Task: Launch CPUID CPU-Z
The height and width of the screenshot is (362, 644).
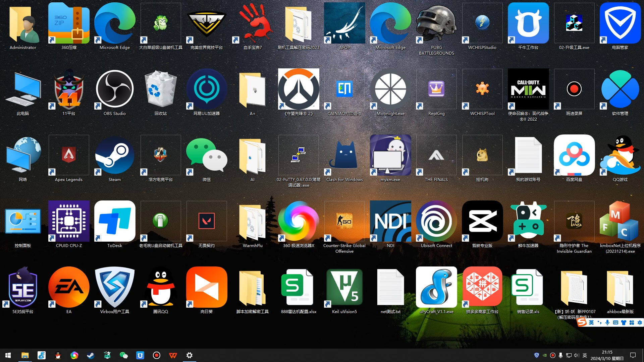Action: pos(69,224)
